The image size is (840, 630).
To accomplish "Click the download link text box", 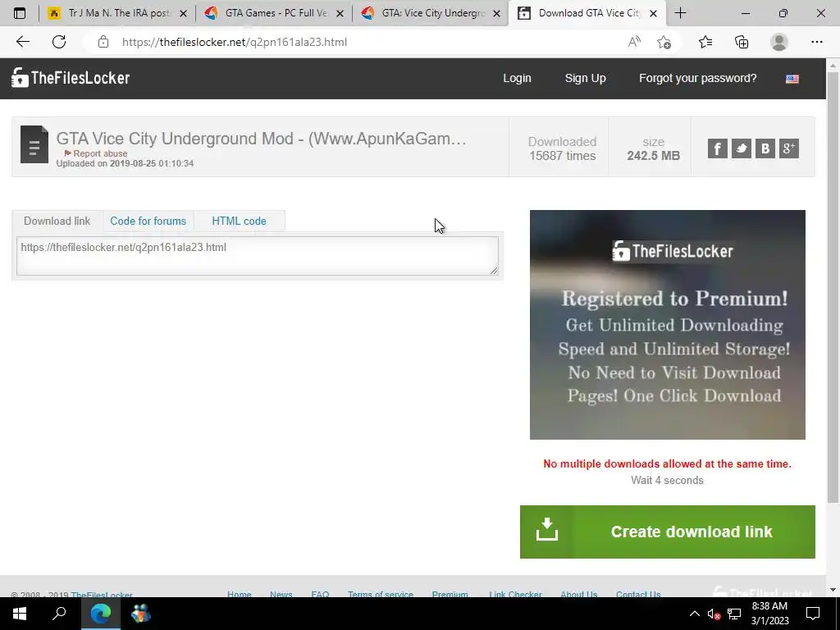I will [257, 256].
